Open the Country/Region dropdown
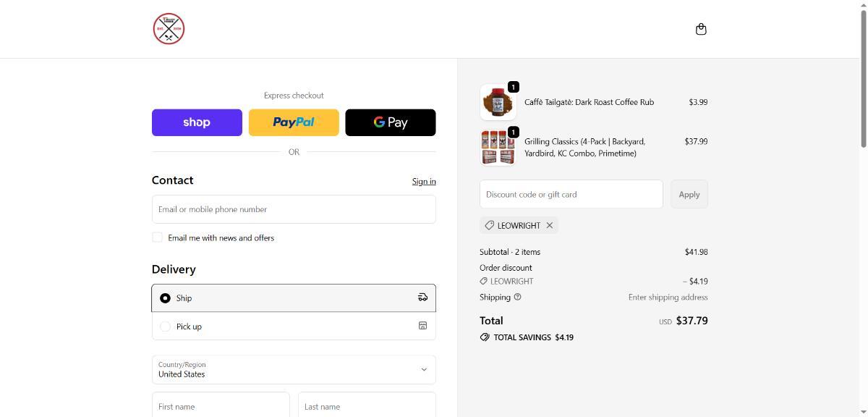Viewport: 868px width, 417px height. click(293, 369)
